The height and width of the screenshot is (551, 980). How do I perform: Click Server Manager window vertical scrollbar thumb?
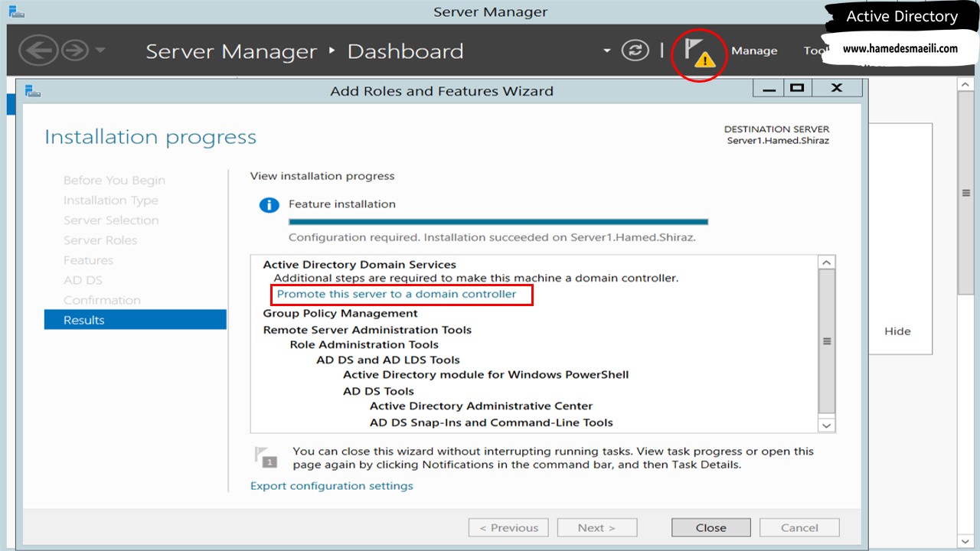point(965,194)
